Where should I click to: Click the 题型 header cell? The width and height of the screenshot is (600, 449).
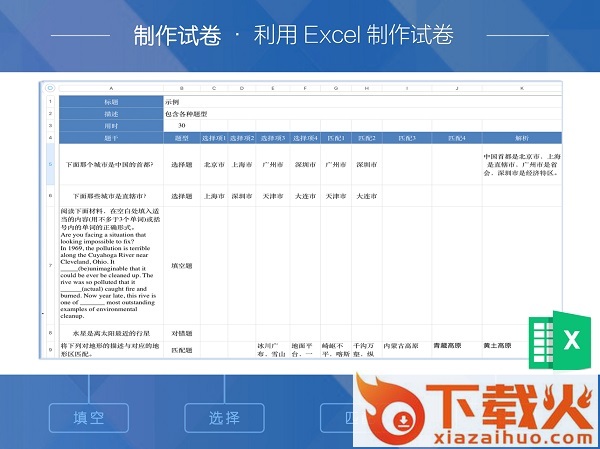point(182,138)
